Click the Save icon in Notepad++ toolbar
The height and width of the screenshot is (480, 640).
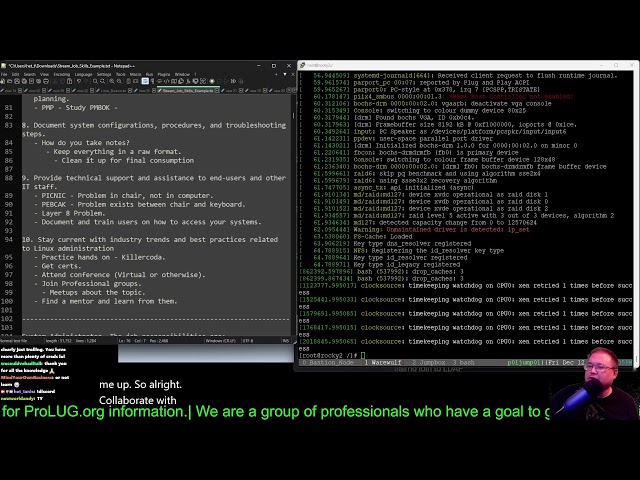point(17,81)
